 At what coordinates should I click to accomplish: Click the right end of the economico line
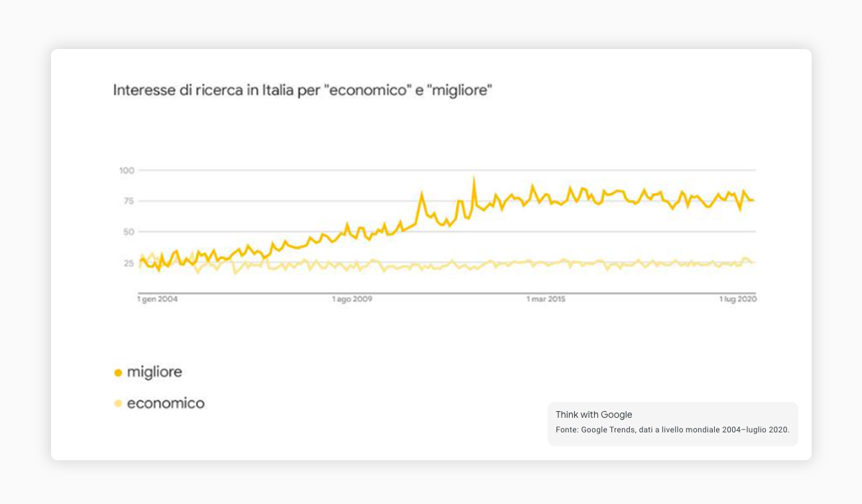(753, 262)
